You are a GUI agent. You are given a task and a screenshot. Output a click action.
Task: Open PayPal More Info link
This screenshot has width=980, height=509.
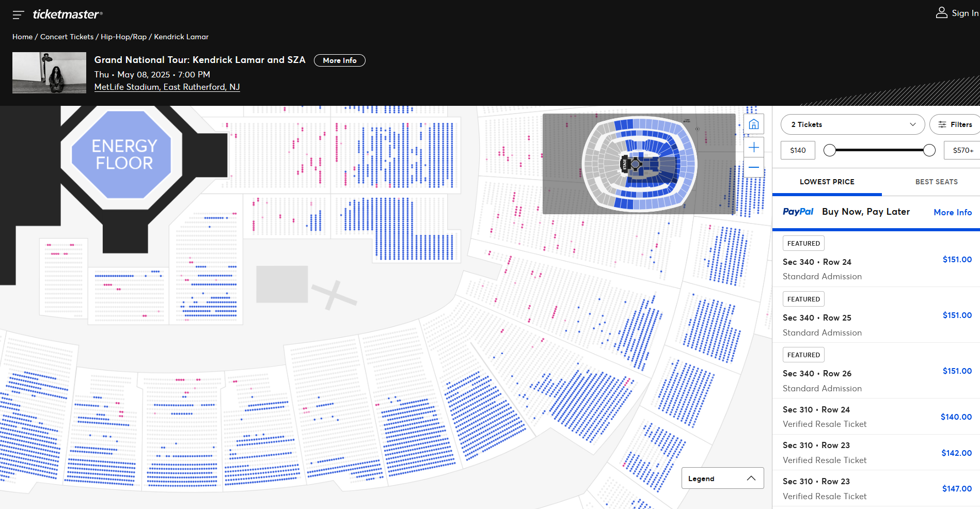953,212
